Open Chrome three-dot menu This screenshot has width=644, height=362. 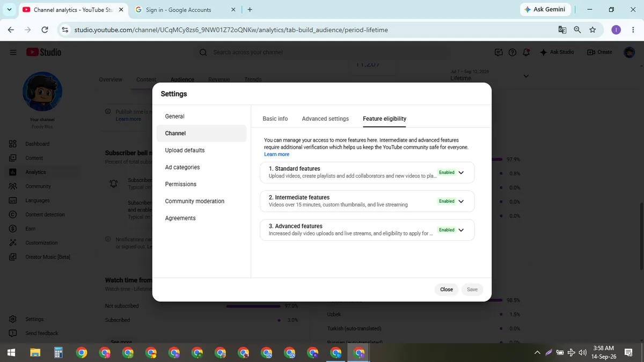pyautogui.click(x=633, y=30)
